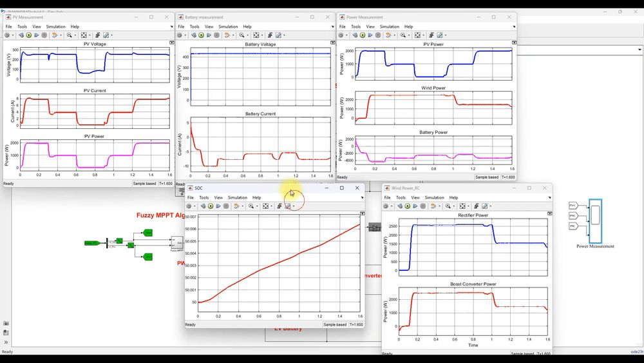Expand zoom dropdown arrow in PV Measurement toolbar
Screen dimensions: 644x363
click(x=75, y=35)
